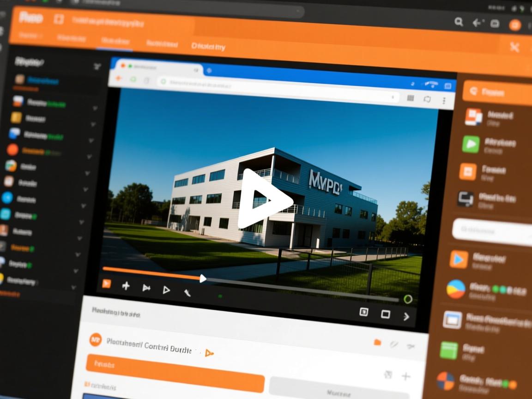Toggle the small square icon below the video

(x=363, y=312)
